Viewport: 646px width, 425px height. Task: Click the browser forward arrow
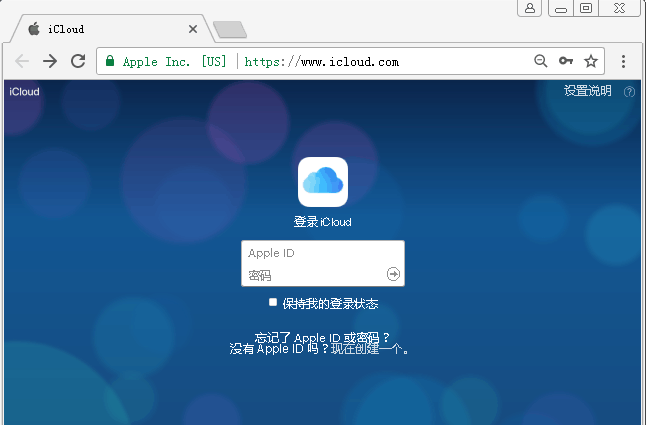(x=50, y=61)
